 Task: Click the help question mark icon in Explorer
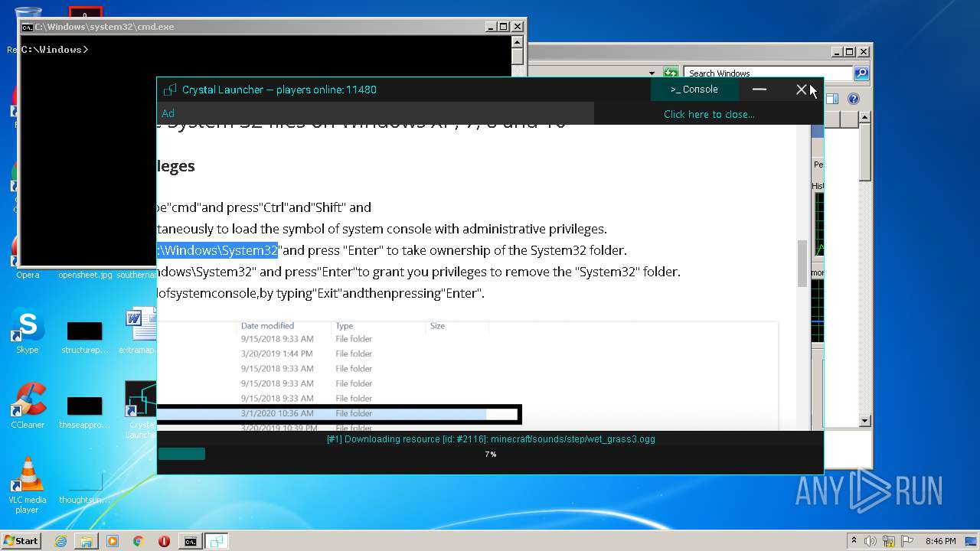point(854,99)
